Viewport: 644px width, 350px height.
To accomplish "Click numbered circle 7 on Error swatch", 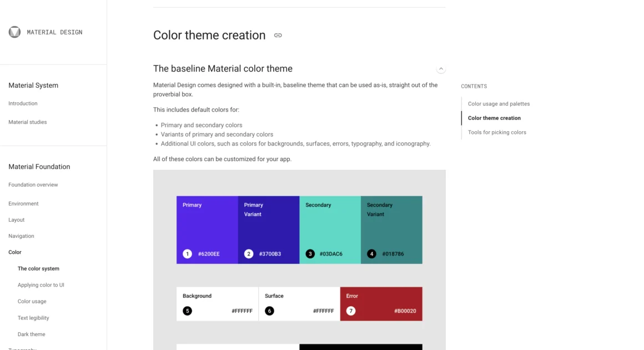I will click(351, 311).
